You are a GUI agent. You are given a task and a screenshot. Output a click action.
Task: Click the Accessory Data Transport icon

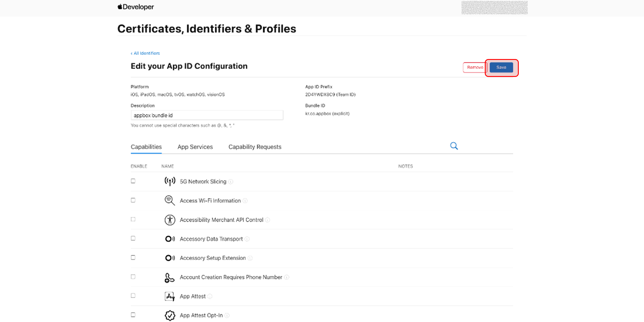tap(170, 239)
